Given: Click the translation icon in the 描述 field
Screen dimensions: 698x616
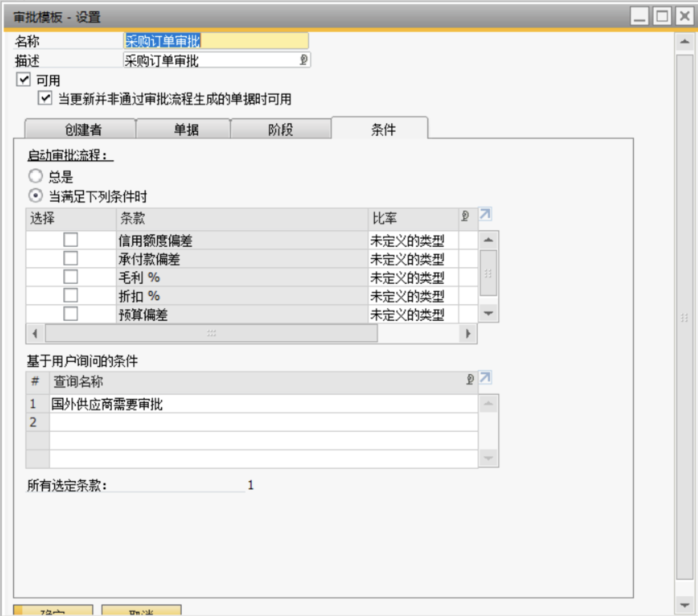Looking at the screenshot, I should (303, 60).
